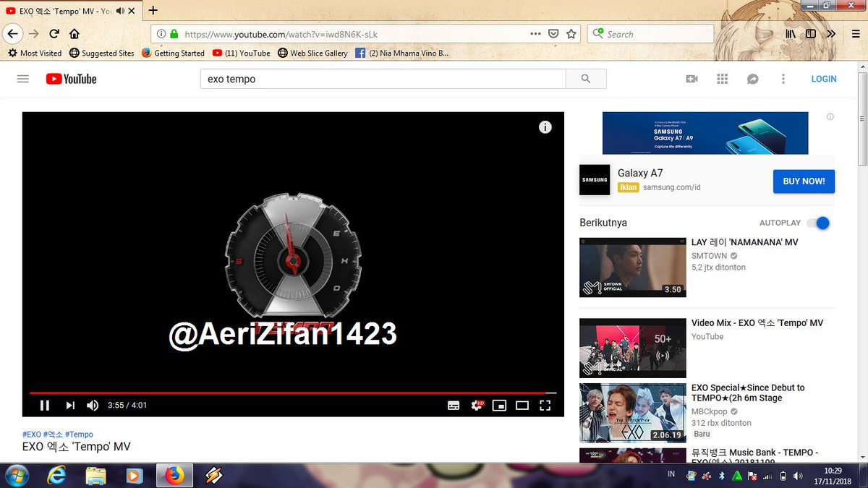Toggle the AUTOPLAY switch
The width and height of the screenshot is (868, 488).
[x=819, y=223]
